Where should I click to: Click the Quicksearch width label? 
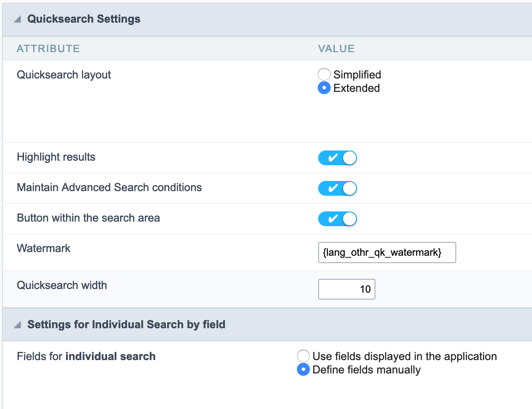62,285
